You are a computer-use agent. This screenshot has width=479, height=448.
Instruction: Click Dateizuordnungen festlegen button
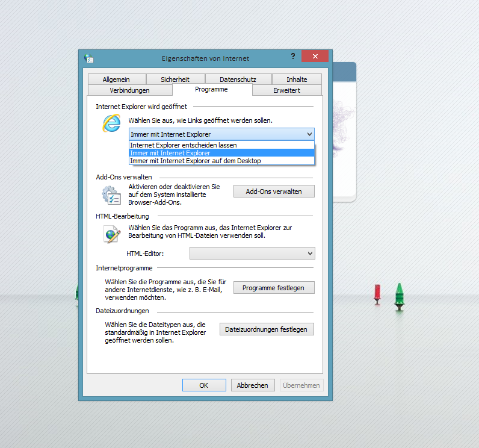tap(267, 329)
